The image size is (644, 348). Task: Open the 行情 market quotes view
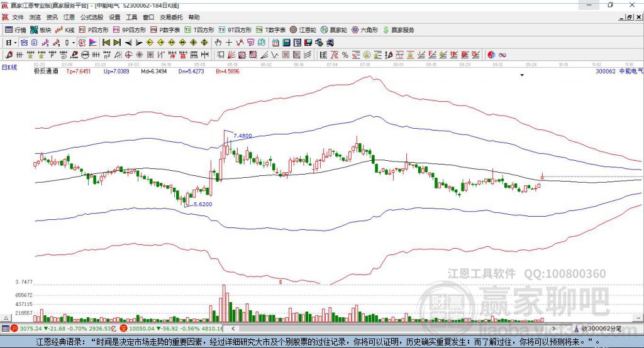pyautogui.click(x=16, y=30)
